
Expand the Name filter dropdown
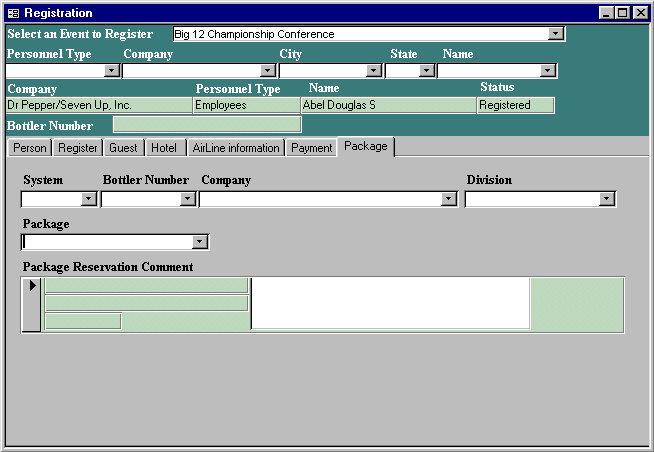click(x=548, y=70)
